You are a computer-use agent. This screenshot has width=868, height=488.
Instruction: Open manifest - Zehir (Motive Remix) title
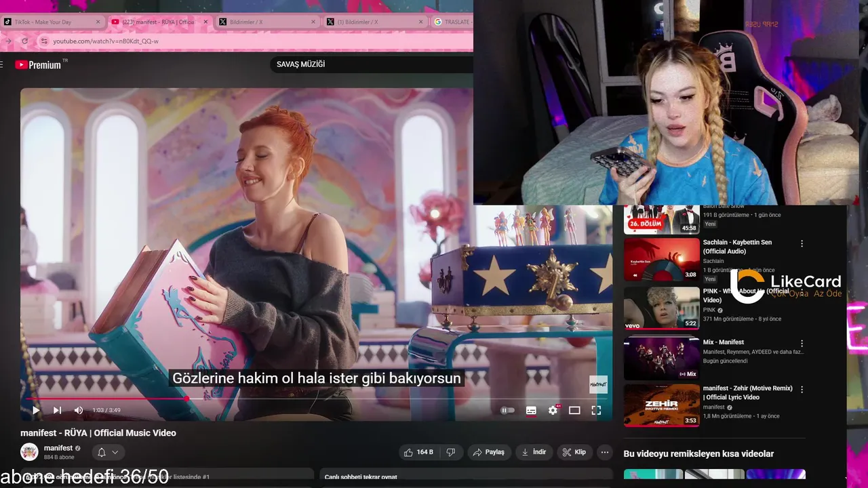pos(747,392)
